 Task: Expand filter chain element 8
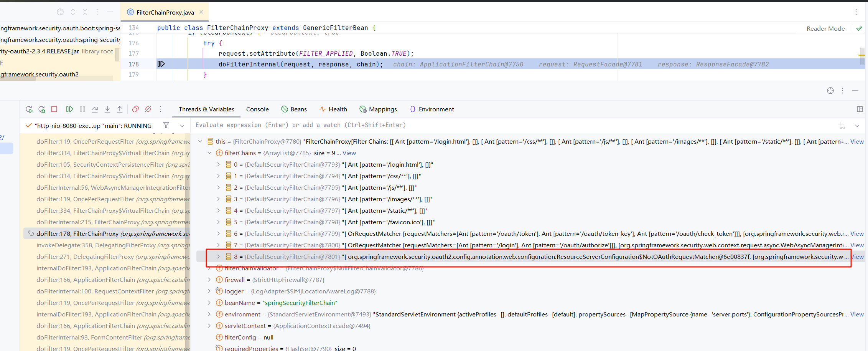[x=219, y=257]
